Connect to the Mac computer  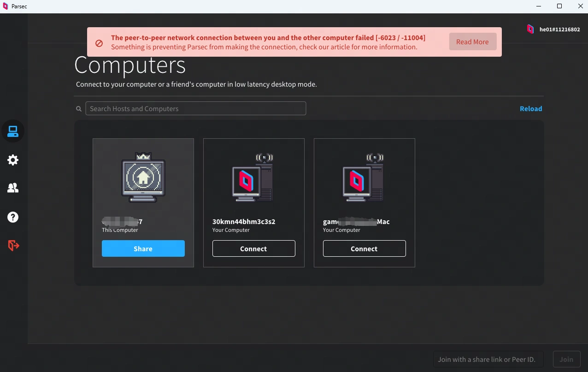[x=364, y=248]
